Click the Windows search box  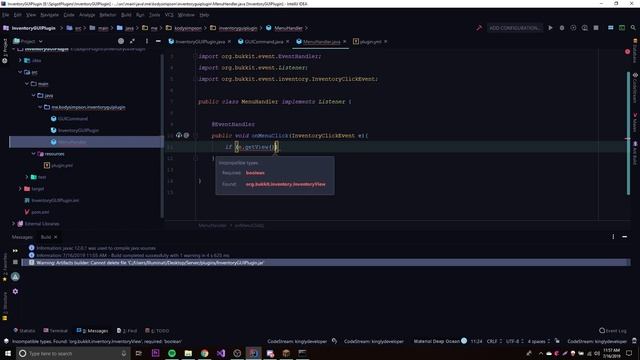click(x=73, y=353)
